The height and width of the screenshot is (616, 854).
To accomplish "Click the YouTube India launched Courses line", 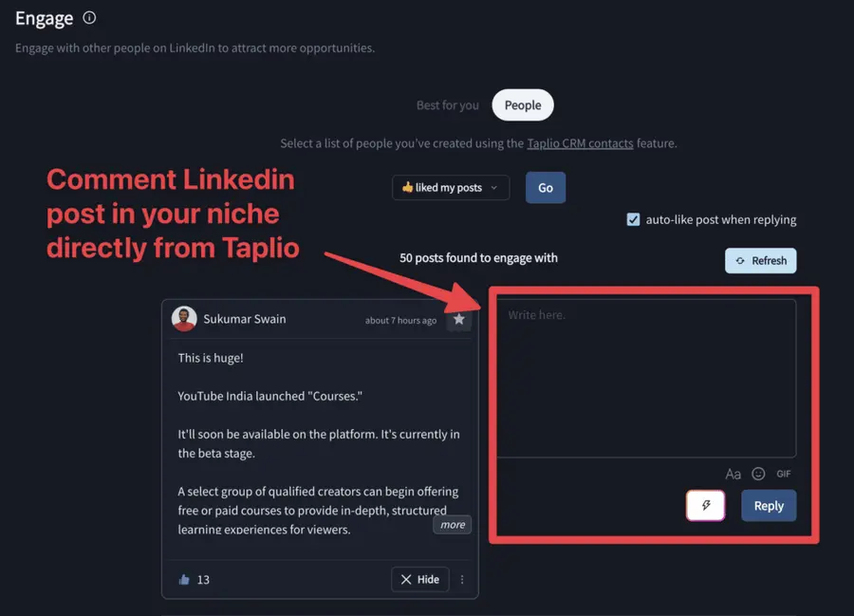I will 270,396.
